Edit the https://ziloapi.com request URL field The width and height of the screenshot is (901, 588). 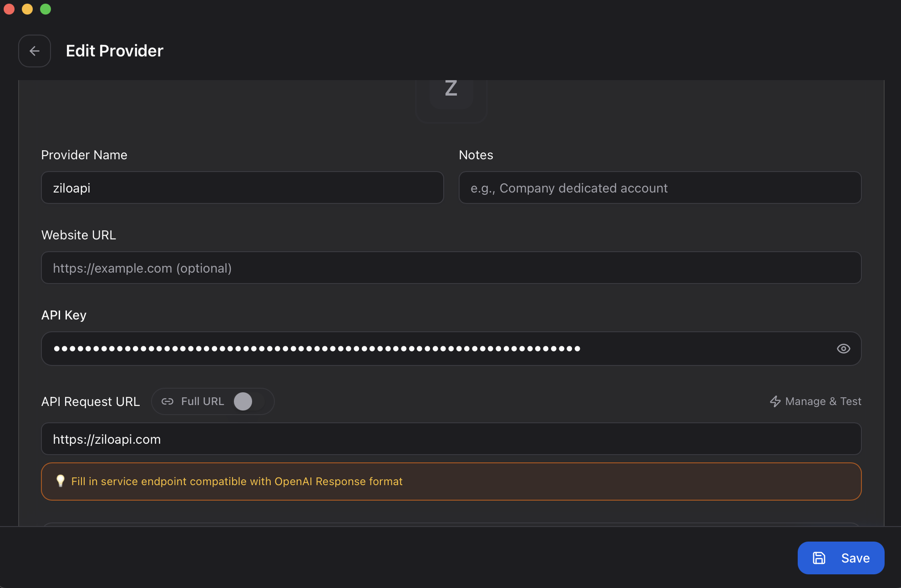click(451, 439)
